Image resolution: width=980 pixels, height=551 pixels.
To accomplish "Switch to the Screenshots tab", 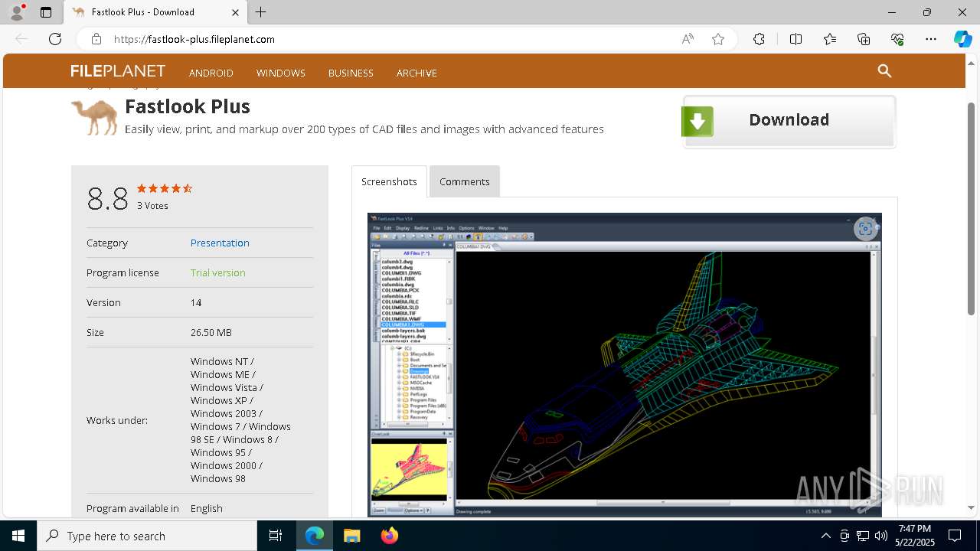I will (389, 181).
